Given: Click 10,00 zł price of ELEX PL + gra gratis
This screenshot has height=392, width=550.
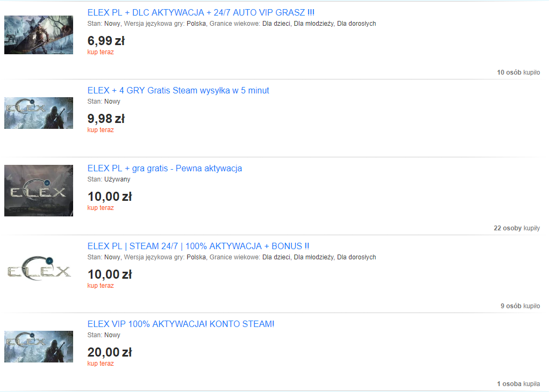Looking at the screenshot, I should pos(110,196).
